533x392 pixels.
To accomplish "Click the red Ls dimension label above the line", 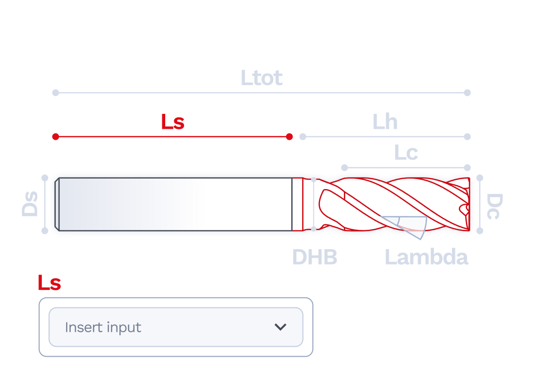I will click(173, 121).
